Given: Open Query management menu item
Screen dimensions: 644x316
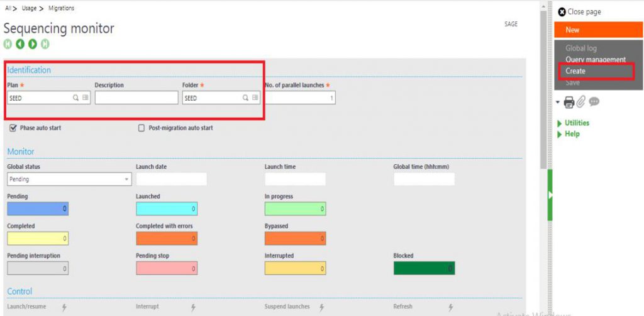Looking at the screenshot, I should pyautogui.click(x=596, y=60).
